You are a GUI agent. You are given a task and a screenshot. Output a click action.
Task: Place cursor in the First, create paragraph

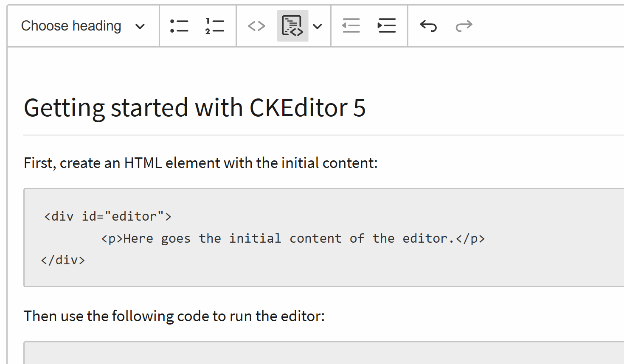pos(201,162)
